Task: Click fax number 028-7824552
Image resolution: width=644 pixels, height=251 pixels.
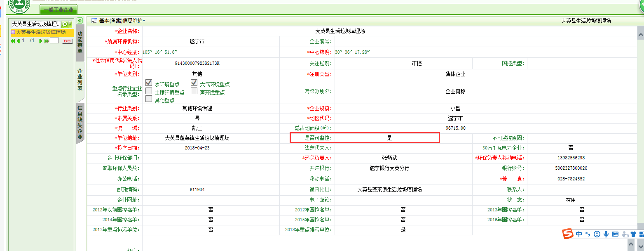Action: point(571,179)
